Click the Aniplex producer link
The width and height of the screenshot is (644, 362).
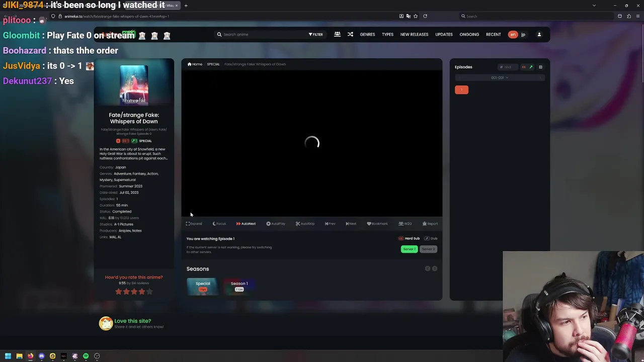(x=124, y=230)
